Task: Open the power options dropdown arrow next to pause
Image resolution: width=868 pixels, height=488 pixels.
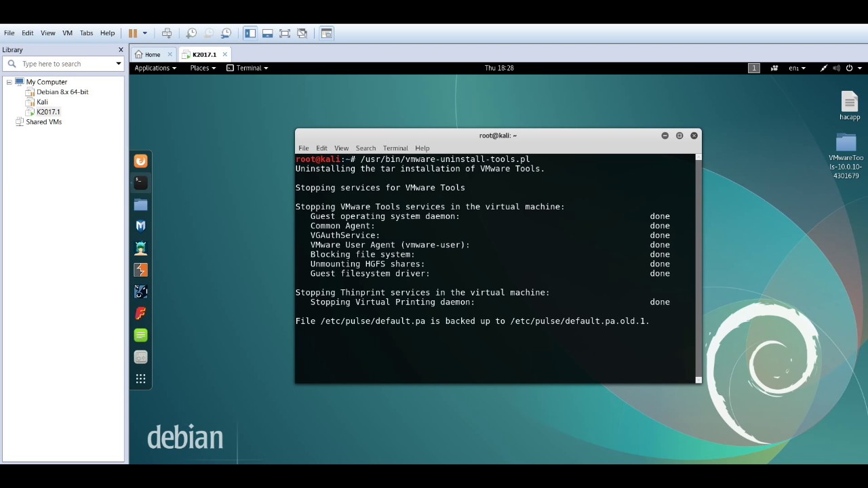Action: click(x=144, y=33)
